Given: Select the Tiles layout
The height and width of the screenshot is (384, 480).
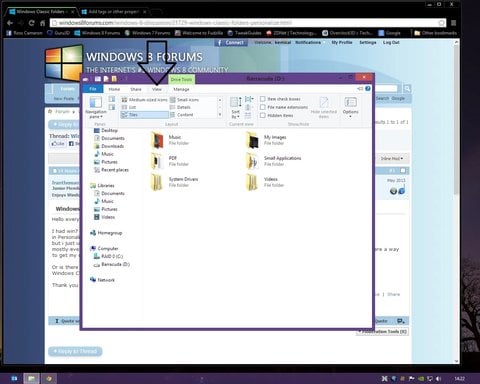Looking at the screenshot, I should [144, 115].
